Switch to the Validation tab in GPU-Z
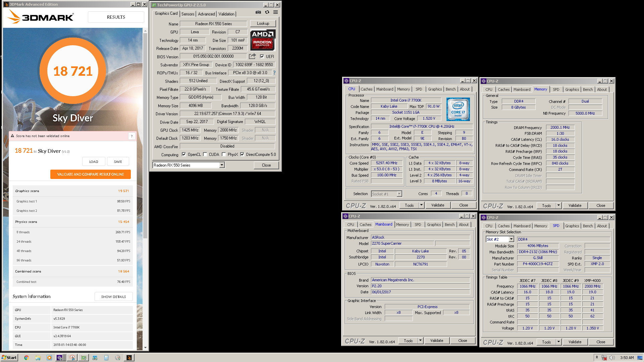This screenshot has width=644, height=362. (226, 14)
